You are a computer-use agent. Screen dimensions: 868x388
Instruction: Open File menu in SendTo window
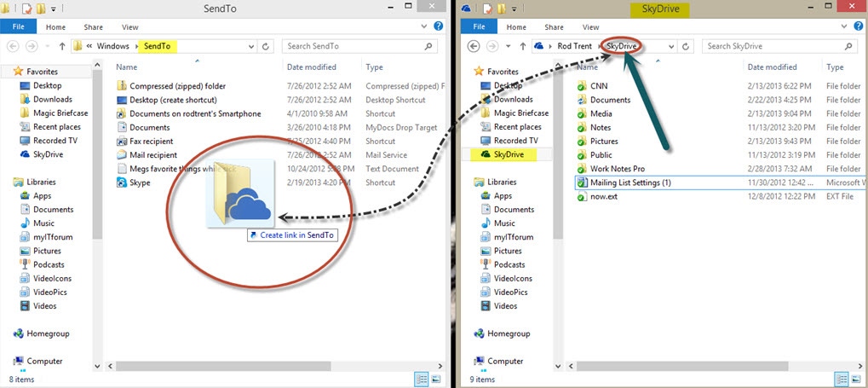pyautogui.click(x=18, y=26)
